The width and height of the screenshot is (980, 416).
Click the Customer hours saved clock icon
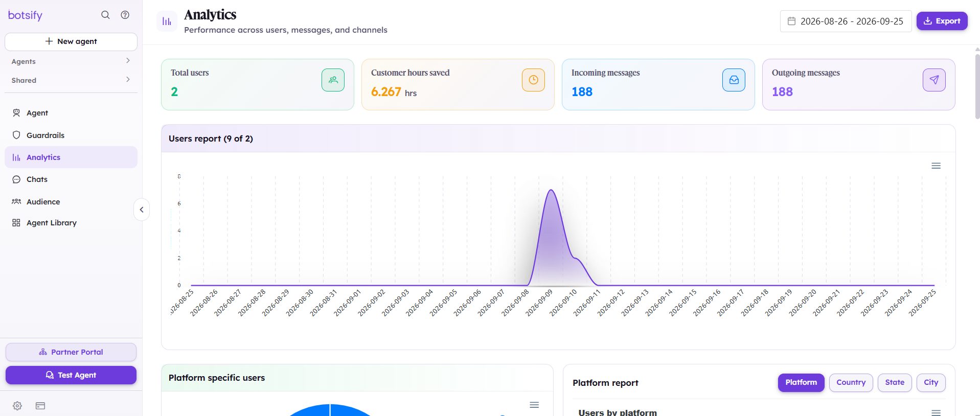click(533, 80)
